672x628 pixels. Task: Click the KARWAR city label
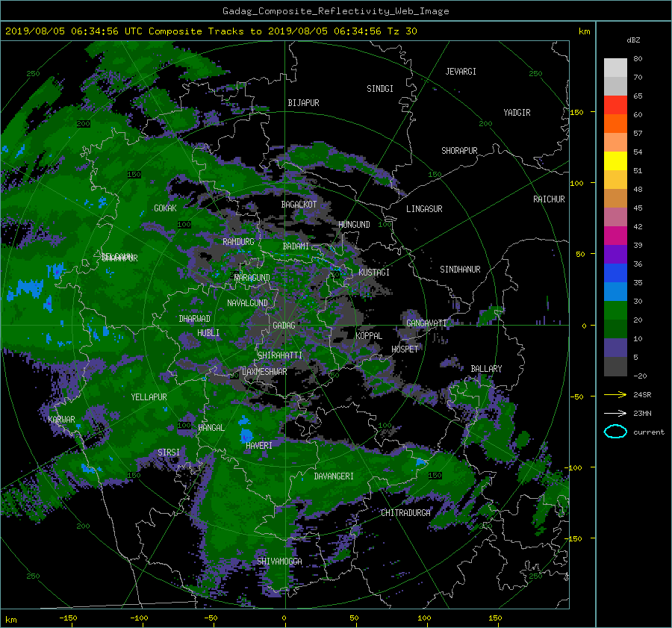(x=61, y=420)
